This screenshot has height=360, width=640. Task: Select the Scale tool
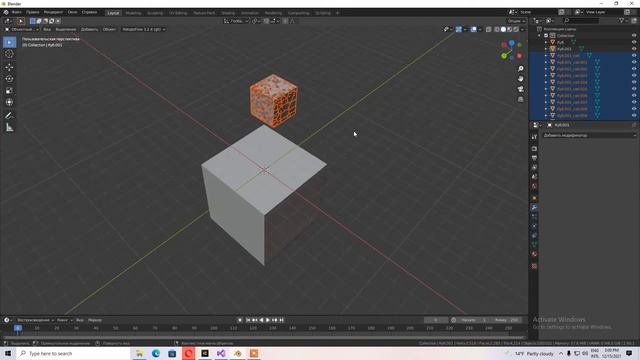pos(9,91)
